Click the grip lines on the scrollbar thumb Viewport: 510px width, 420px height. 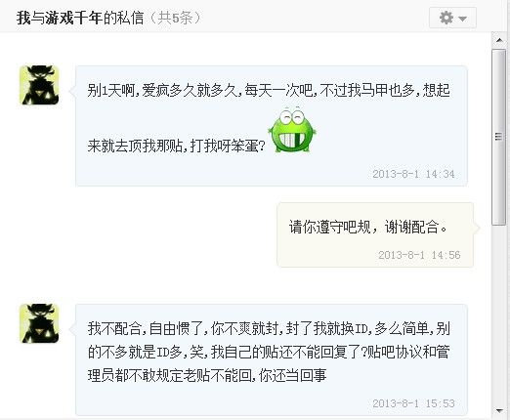click(498, 137)
